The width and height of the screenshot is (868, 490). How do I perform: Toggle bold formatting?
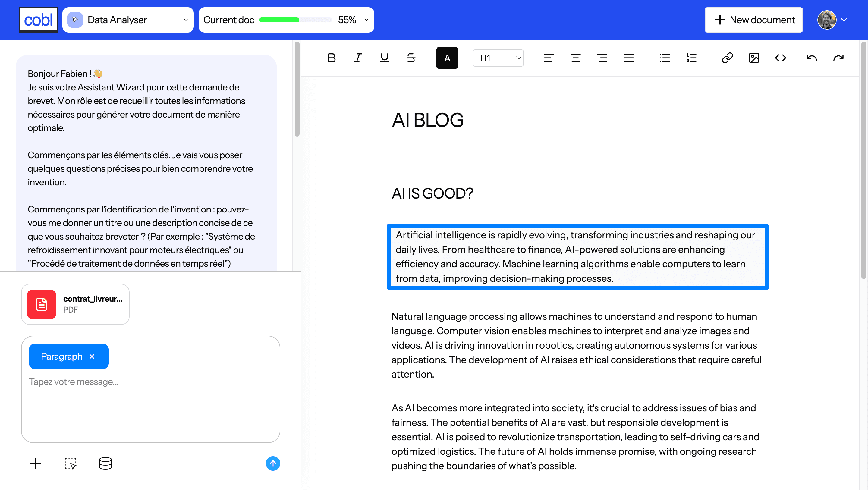tap(331, 58)
